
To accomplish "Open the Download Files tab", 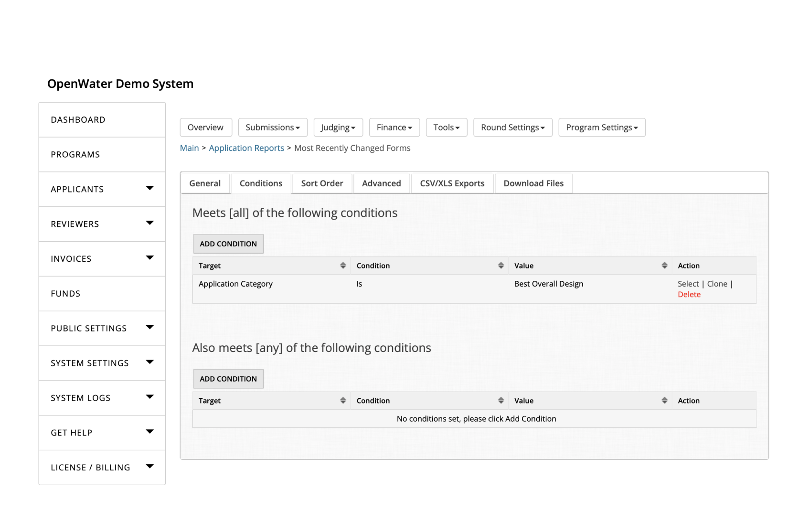I will (533, 183).
